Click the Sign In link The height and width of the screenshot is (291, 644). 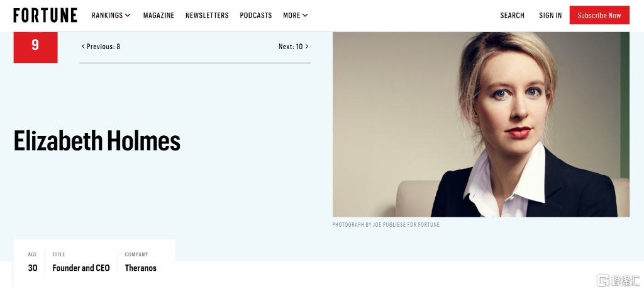click(x=550, y=15)
